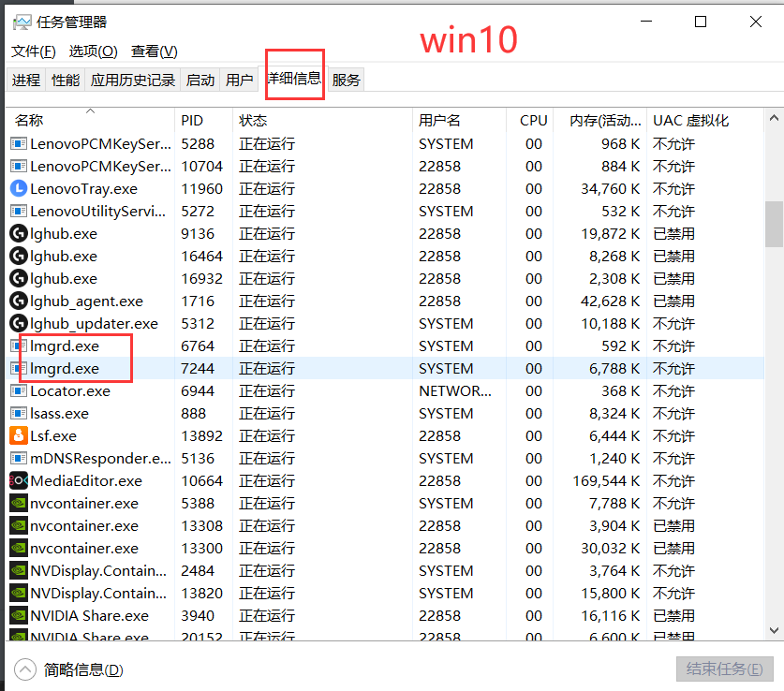Select the lsass.exe process name
The image size is (784, 691).
[59, 413]
